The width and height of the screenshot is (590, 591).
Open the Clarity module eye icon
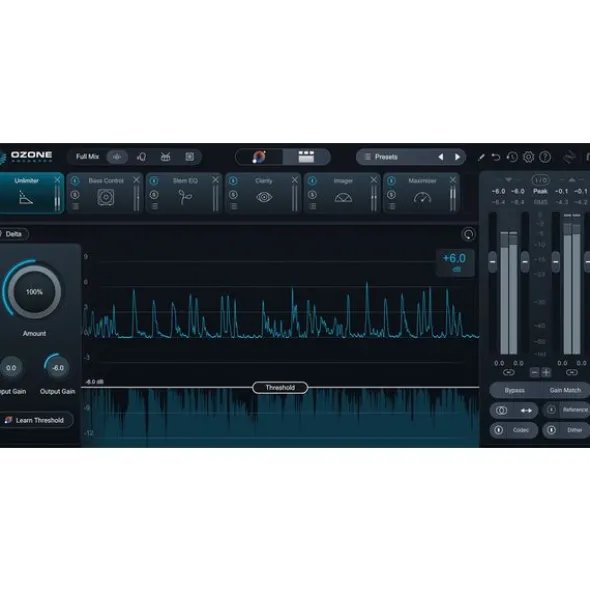pos(264,197)
